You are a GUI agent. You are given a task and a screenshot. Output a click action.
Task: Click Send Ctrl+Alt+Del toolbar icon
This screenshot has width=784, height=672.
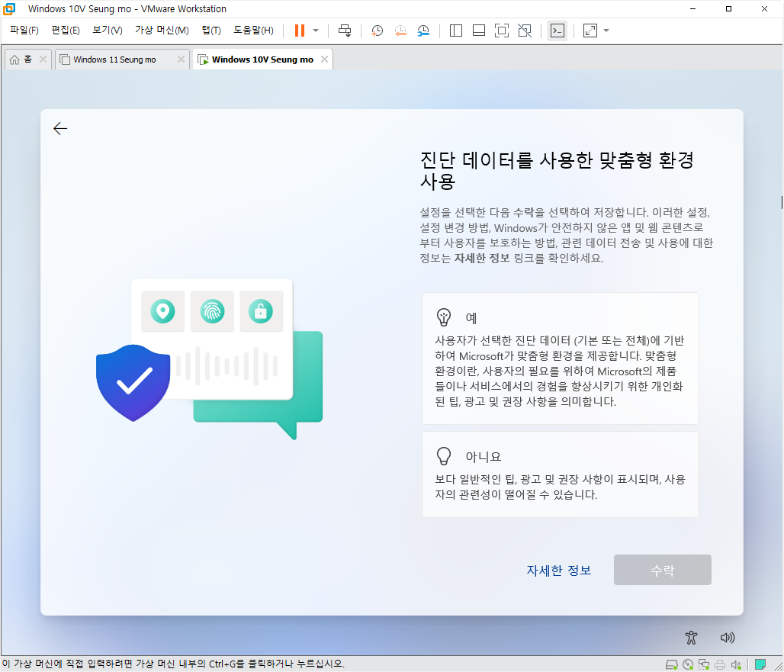(345, 31)
